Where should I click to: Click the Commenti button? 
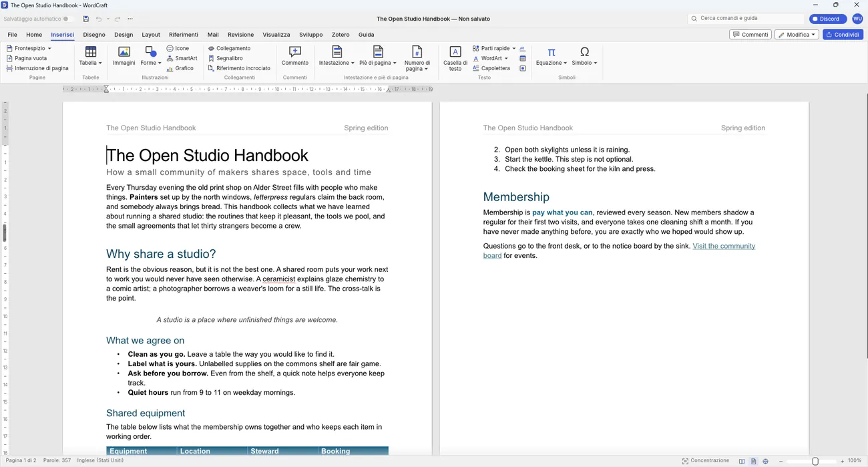750,35
